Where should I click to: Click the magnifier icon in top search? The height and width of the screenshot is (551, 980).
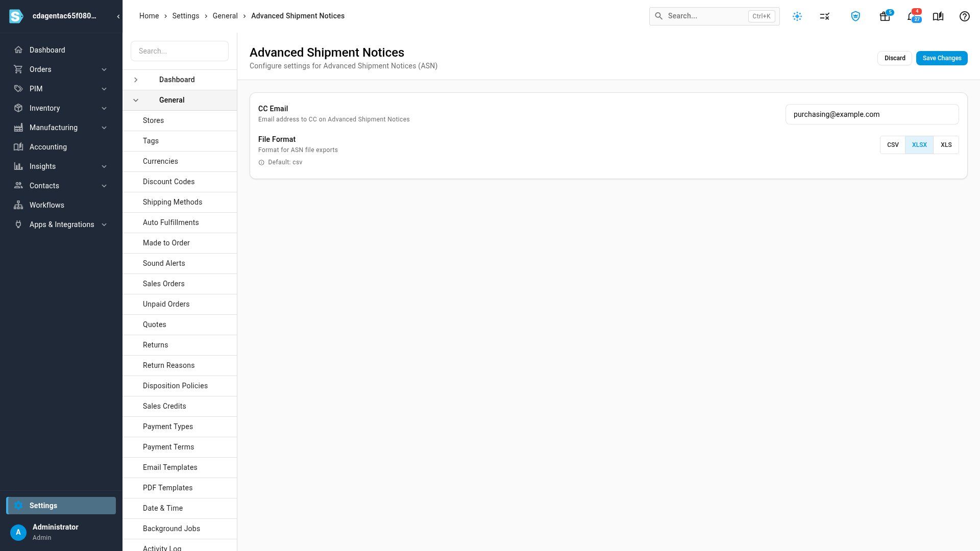[659, 16]
